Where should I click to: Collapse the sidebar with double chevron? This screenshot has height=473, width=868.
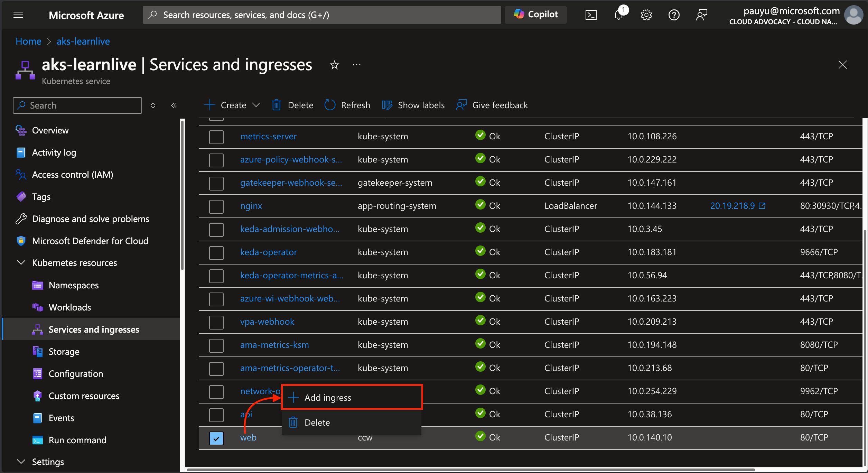tap(174, 105)
